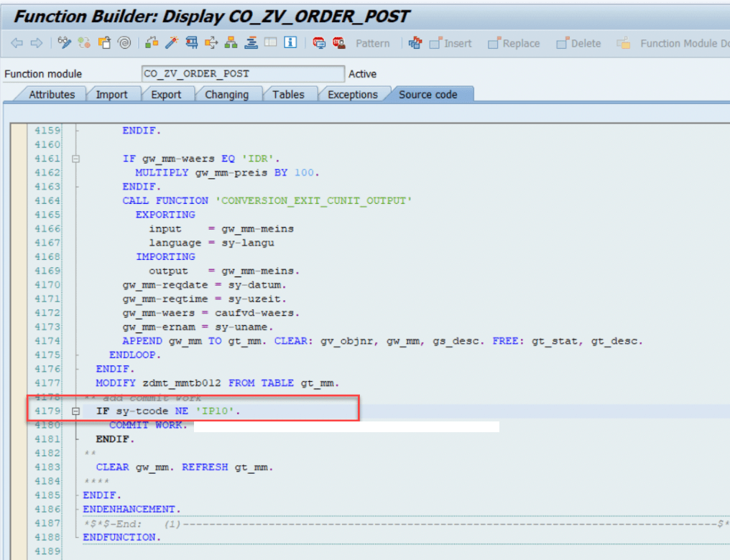Viewport: 730px width, 560px height.
Task: Activate the function module with wand icon
Action: pos(171,43)
